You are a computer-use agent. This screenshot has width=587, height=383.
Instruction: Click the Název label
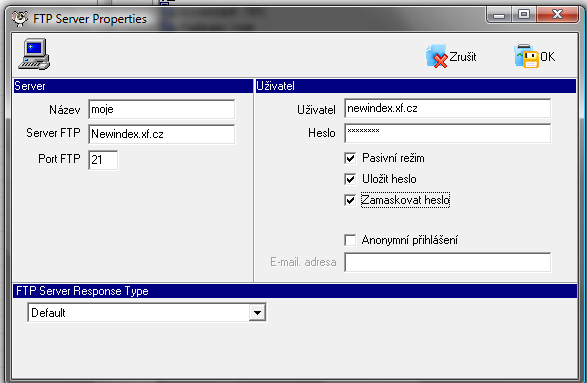pyautogui.click(x=64, y=110)
